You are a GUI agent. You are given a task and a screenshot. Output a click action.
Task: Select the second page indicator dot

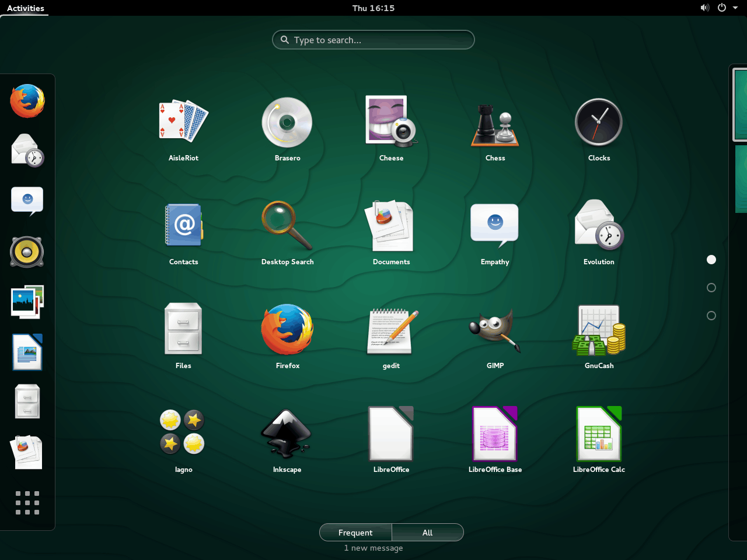[711, 288]
